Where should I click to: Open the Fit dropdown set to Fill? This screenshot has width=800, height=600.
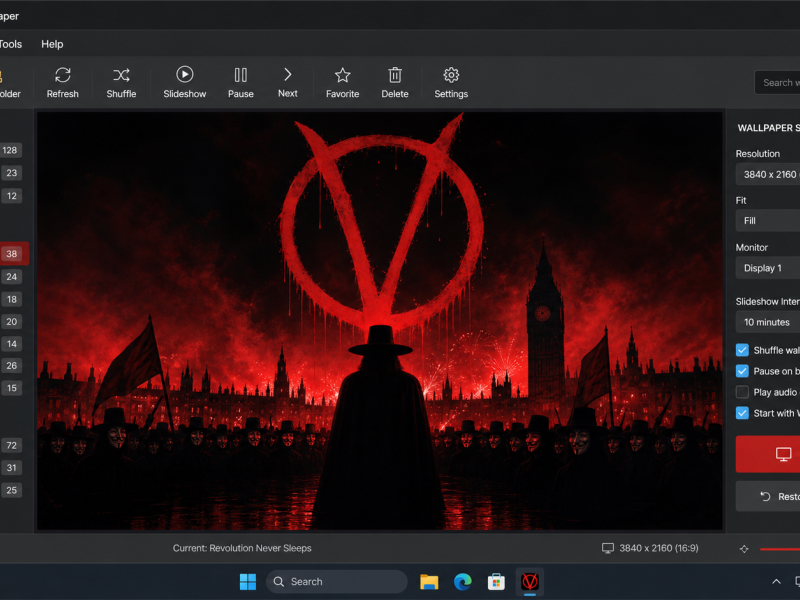(768, 221)
